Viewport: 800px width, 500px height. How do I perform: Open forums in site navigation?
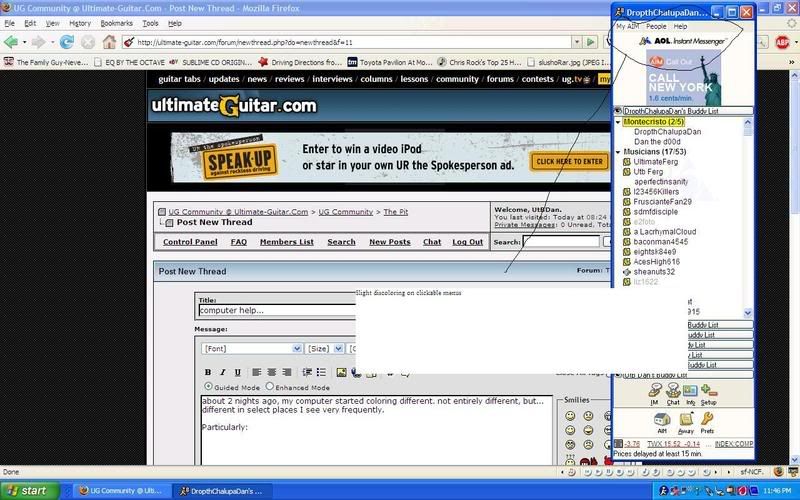coord(500,79)
